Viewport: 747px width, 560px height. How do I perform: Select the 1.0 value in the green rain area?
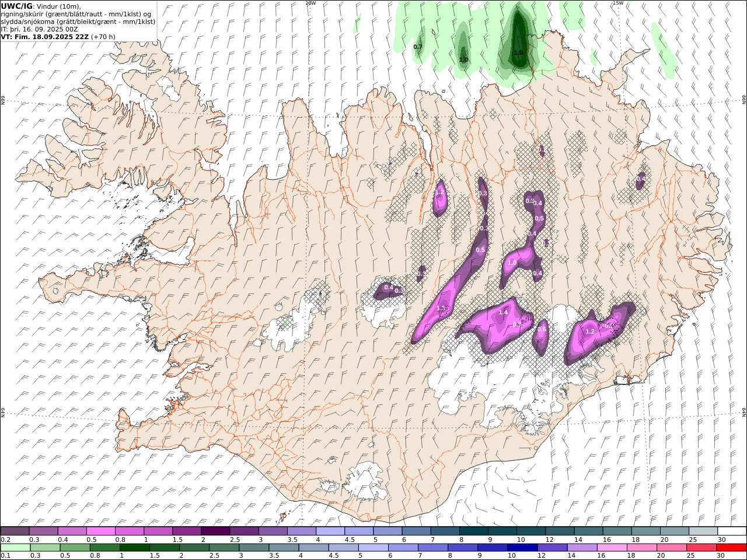click(463, 60)
